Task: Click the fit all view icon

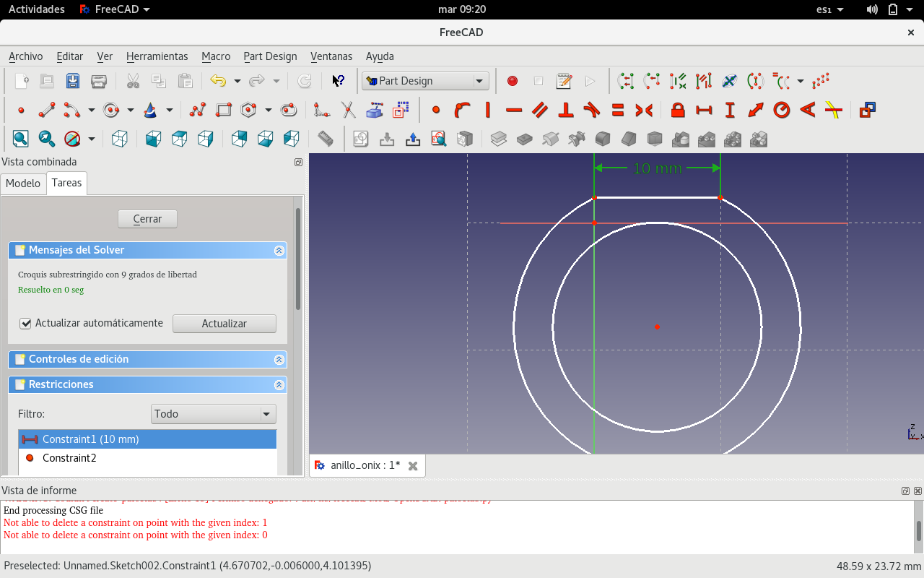Action: [20, 138]
